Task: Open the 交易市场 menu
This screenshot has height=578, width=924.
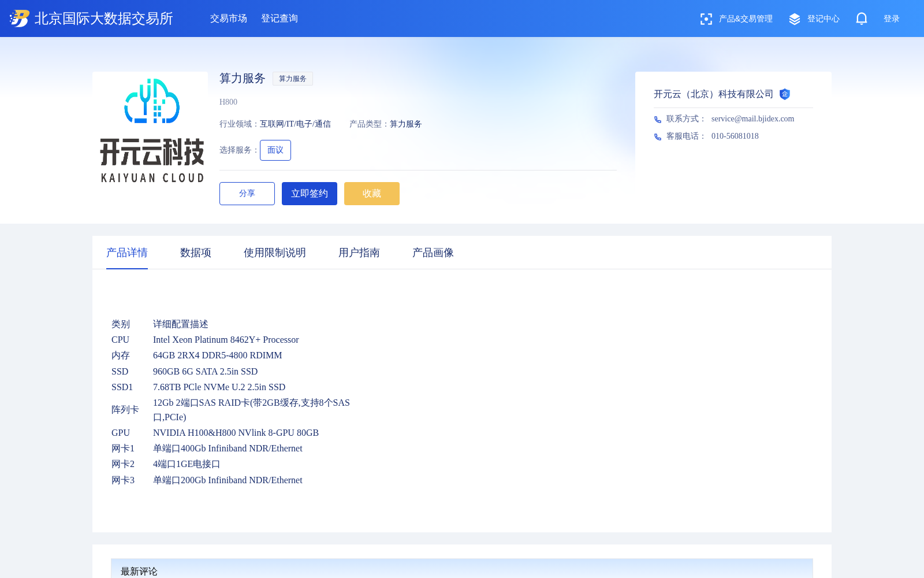Action: click(229, 18)
